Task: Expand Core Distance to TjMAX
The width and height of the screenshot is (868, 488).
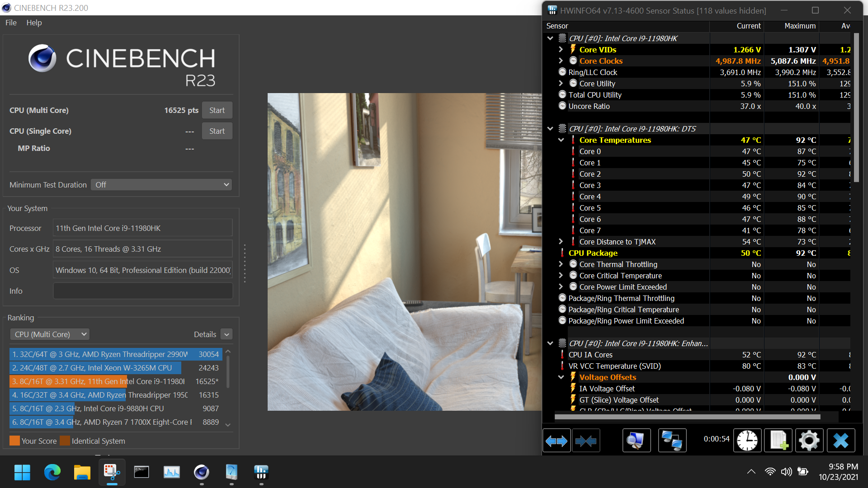Action: coord(561,241)
